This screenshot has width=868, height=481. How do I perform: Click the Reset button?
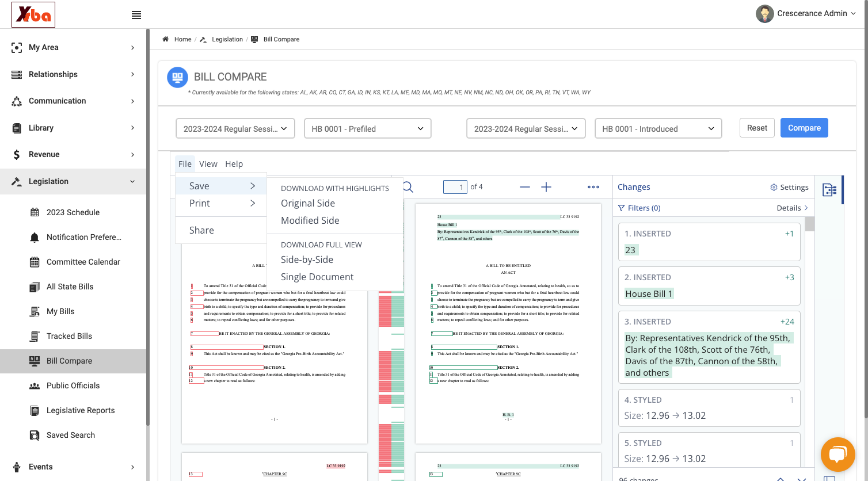point(757,128)
